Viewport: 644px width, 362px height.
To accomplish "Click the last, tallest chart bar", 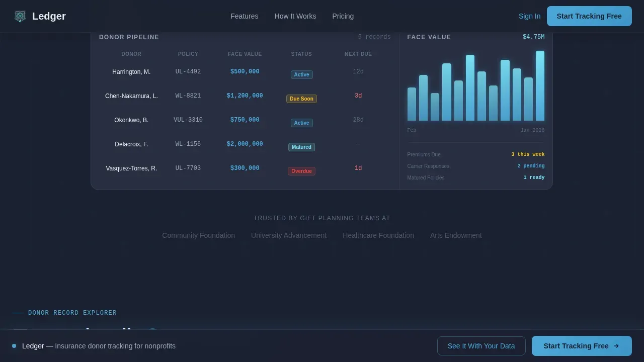I will tap(540, 85).
